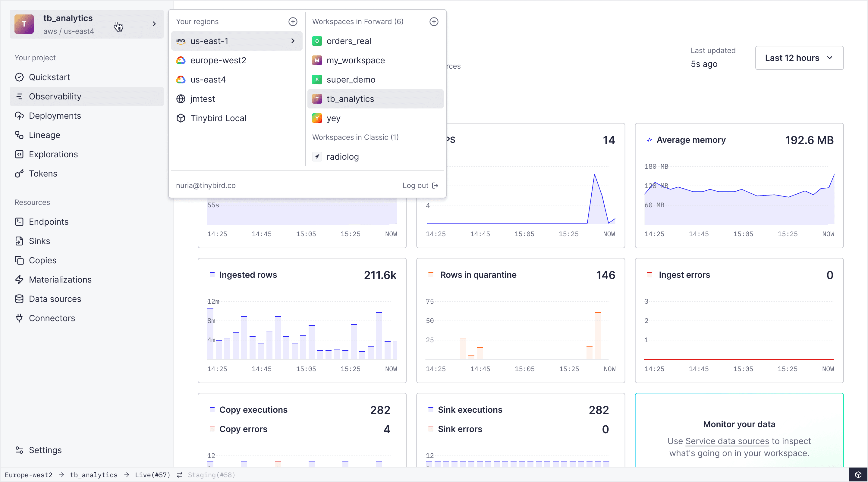Select the orders_real workspace

(x=349, y=41)
